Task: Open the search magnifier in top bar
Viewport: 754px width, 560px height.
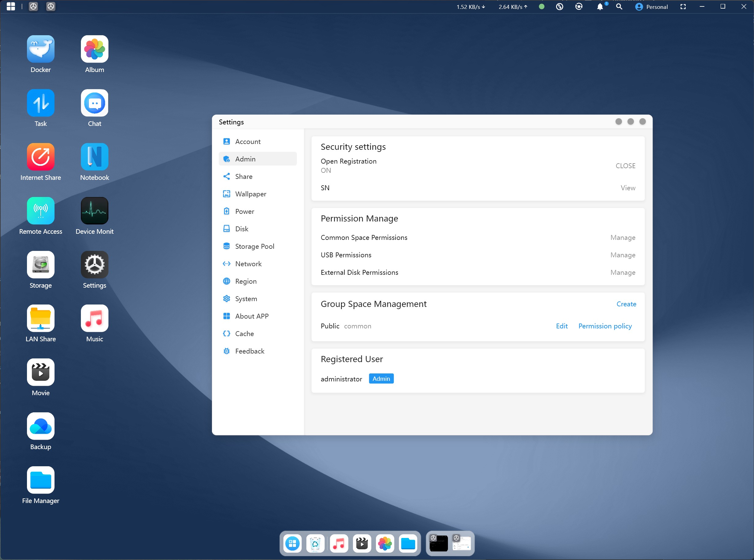Action: click(x=619, y=7)
